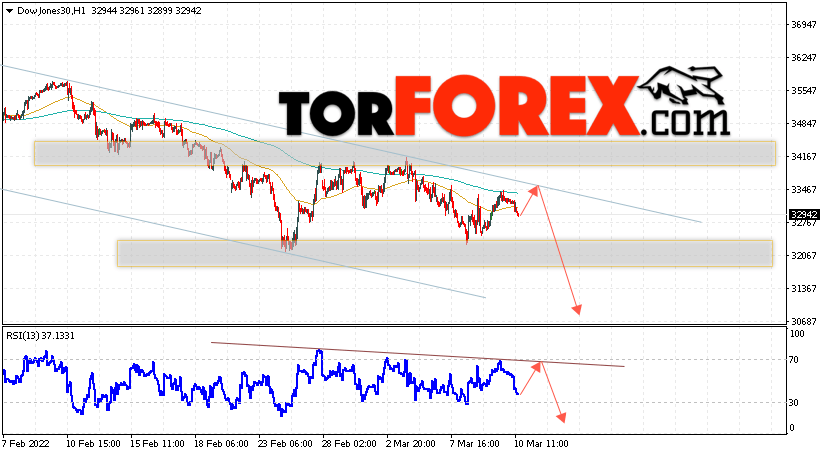The height and width of the screenshot is (455, 827).
Task: Select the current price label 32942
Action: [804, 215]
